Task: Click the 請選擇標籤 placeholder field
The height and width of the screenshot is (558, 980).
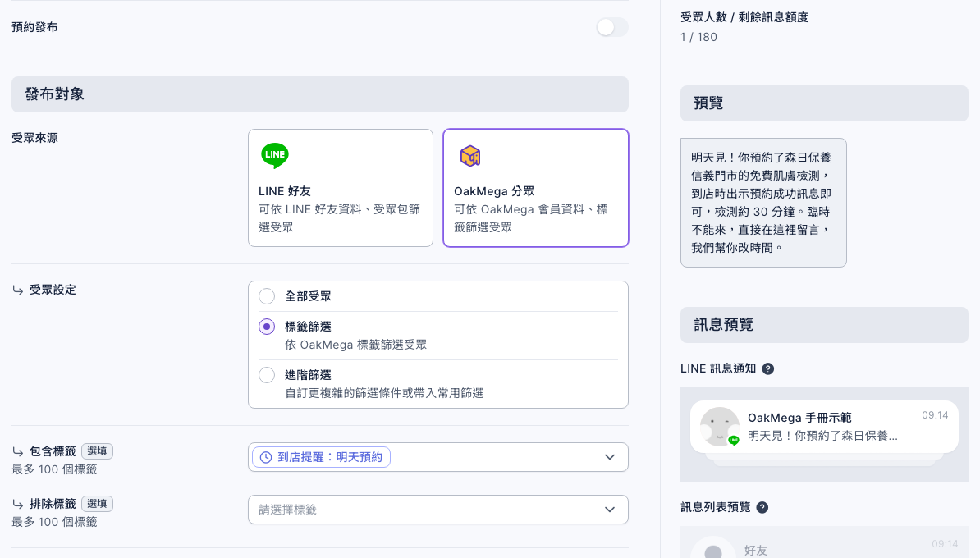Action: tap(438, 510)
